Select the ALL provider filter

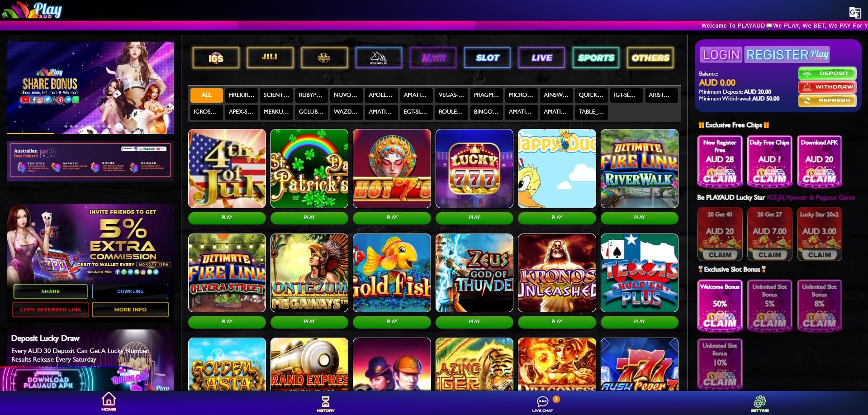click(x=206, y=95)
